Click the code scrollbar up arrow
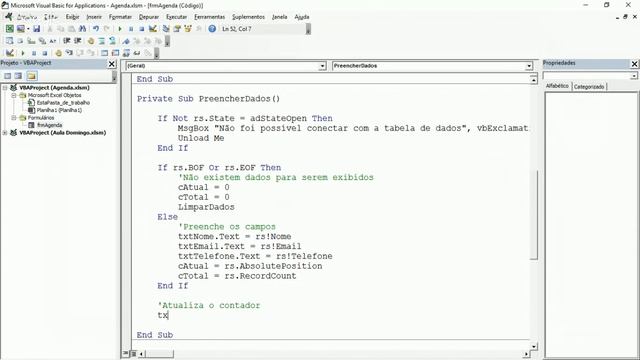Image resolution: width=640 pixels, height=360 pixels. (534, 80)
